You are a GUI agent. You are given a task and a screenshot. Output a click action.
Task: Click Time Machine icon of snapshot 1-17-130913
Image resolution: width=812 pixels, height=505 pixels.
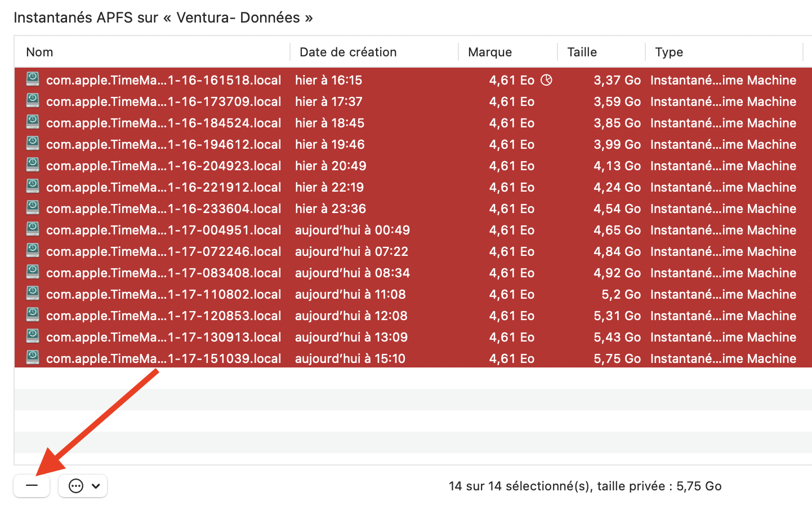(x=33, y=336)
